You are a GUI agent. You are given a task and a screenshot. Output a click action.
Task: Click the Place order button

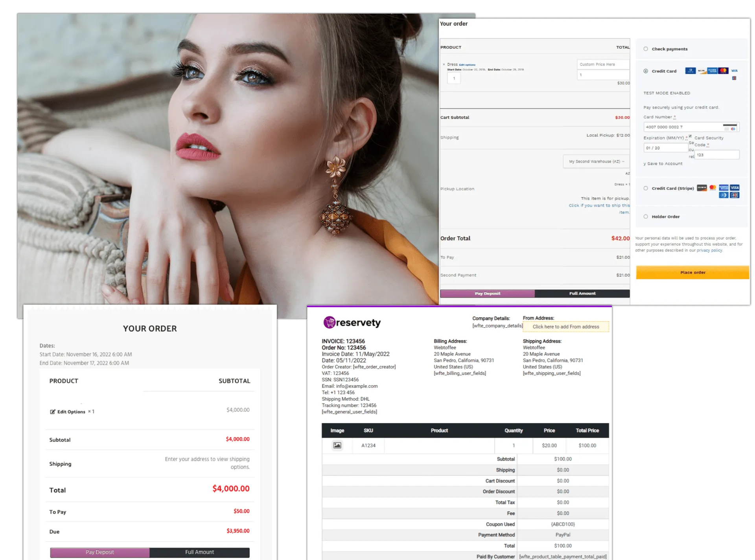(692, 272)
